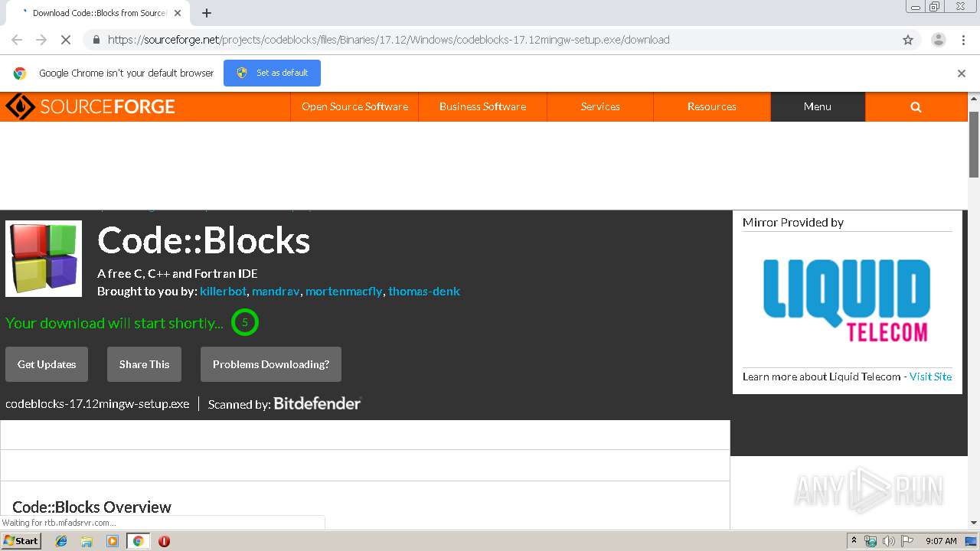980x551 pixels.
Task: Click codeblocks-17.12mingw-setup.exe filename
Action: [x=97, y=404]
